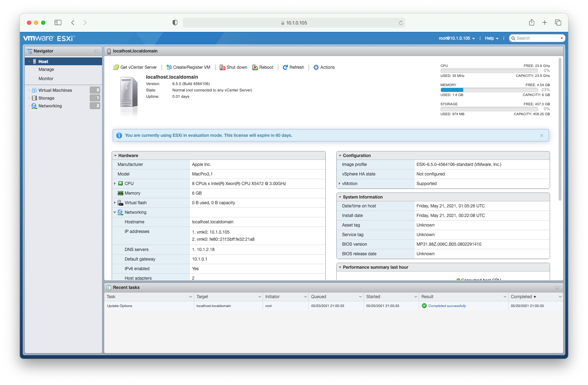Screen dimensions: 588x385
Task: Click the Shut down host icon
Action: click(x=223, y=67)
